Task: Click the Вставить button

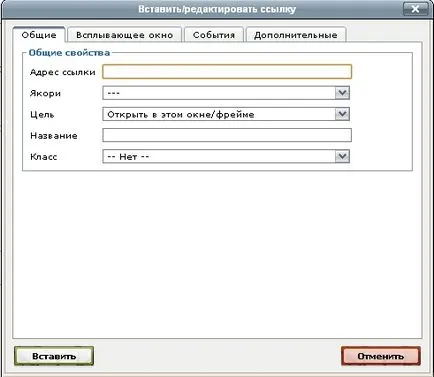Action: pos(54,356)
